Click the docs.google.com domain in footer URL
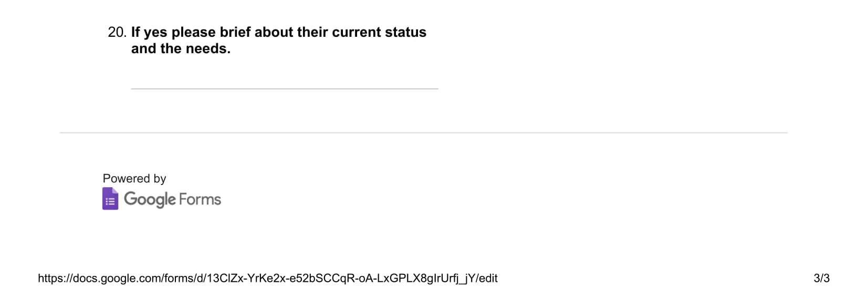The width and height of the screenshot is (868, 307). pyautogui.click(x=122, y=279)
